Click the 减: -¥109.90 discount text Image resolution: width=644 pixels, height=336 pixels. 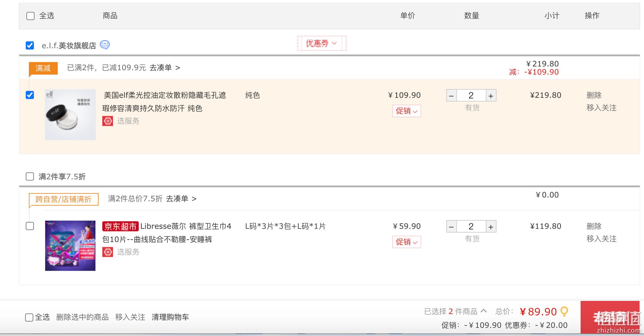[534, 72]
